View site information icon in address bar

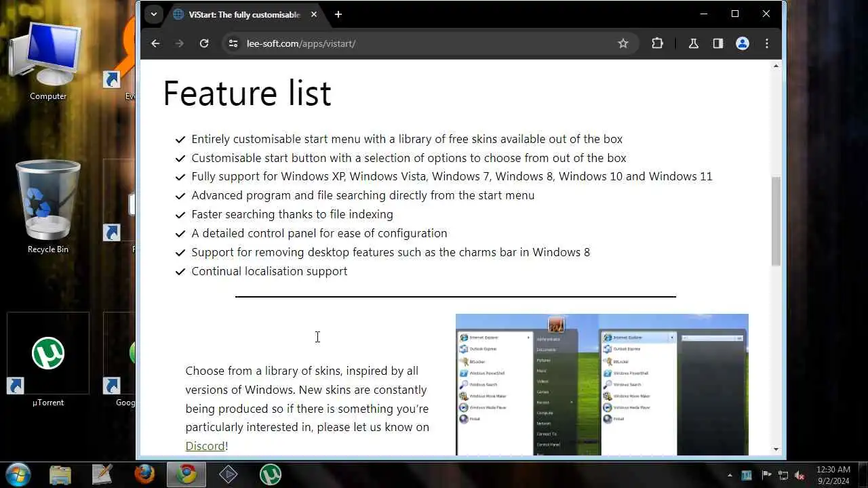click(233, 43)
